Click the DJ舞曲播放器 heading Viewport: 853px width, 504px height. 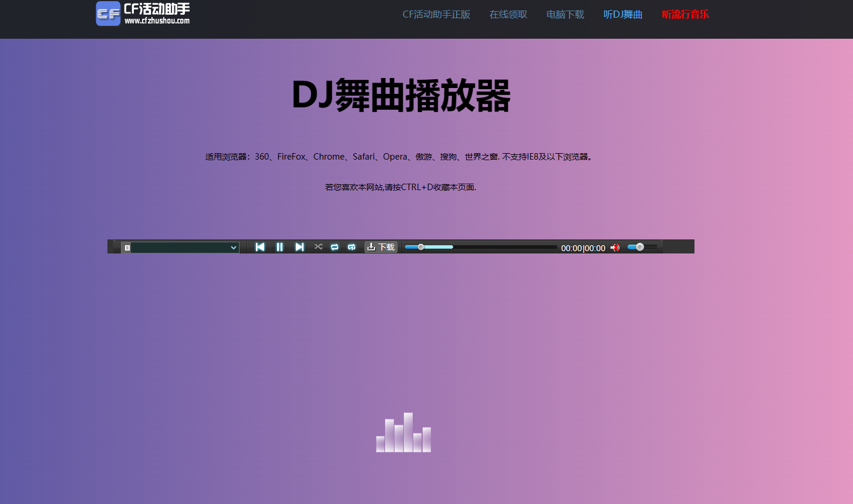click(402, 95)
